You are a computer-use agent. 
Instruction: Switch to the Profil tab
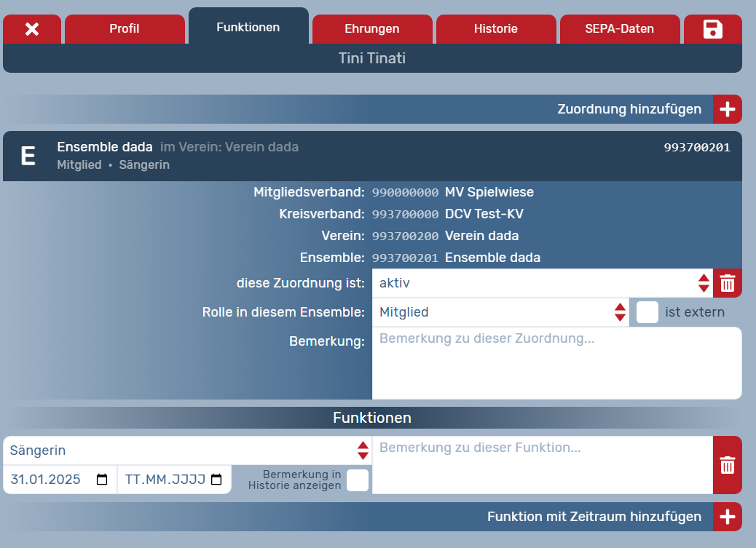125,29
